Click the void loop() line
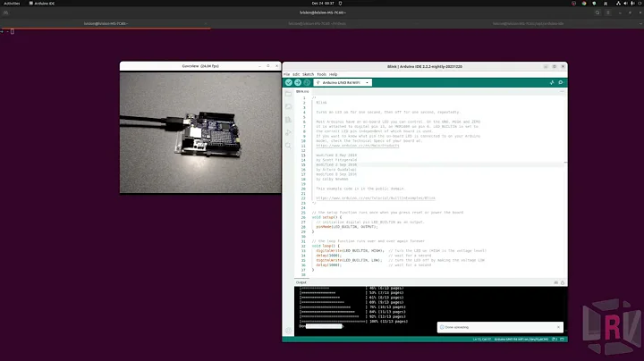Viewport: 644px width, 361px height. [326, 246]
